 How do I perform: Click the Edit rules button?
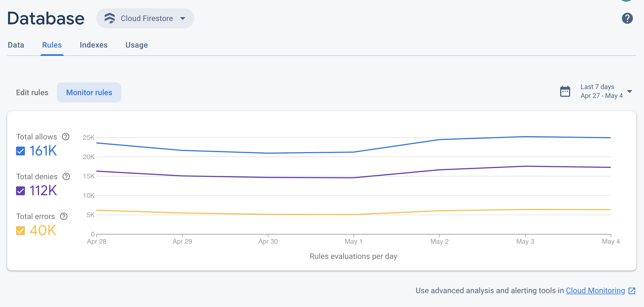[x=32, y=92]
